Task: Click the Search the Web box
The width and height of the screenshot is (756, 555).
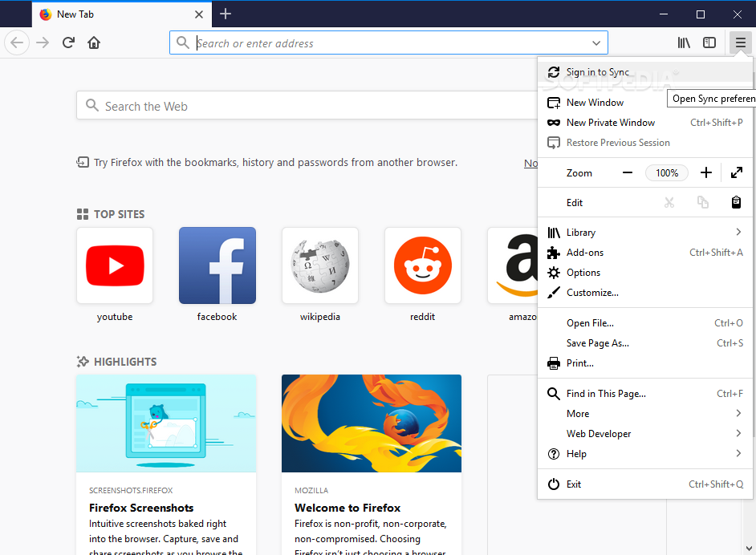Action: [x=307, y=106]
